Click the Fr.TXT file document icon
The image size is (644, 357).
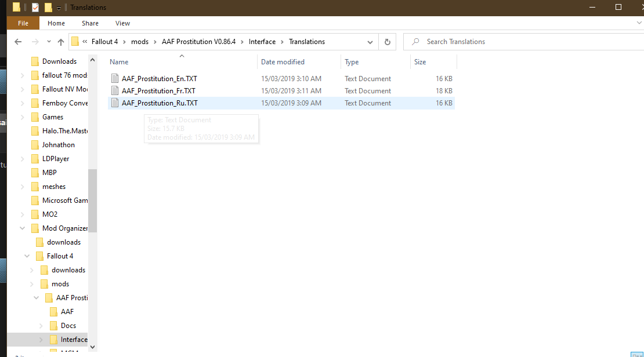115,90
